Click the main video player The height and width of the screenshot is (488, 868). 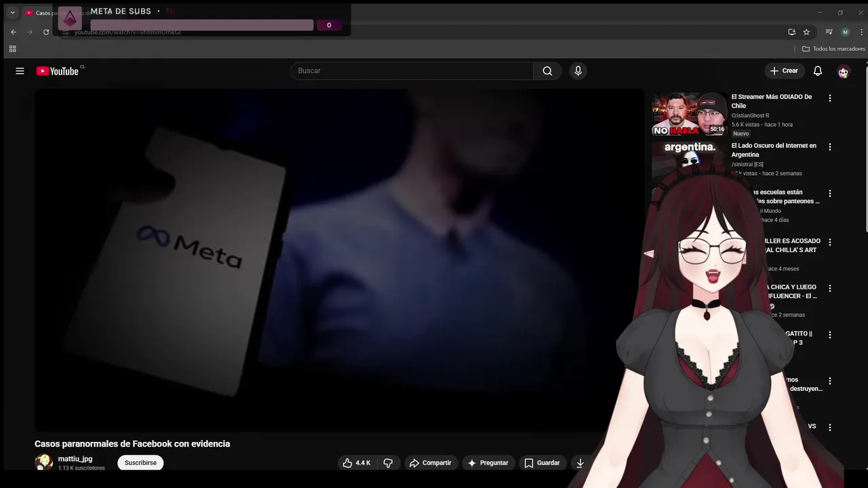[x=339, y=260]
